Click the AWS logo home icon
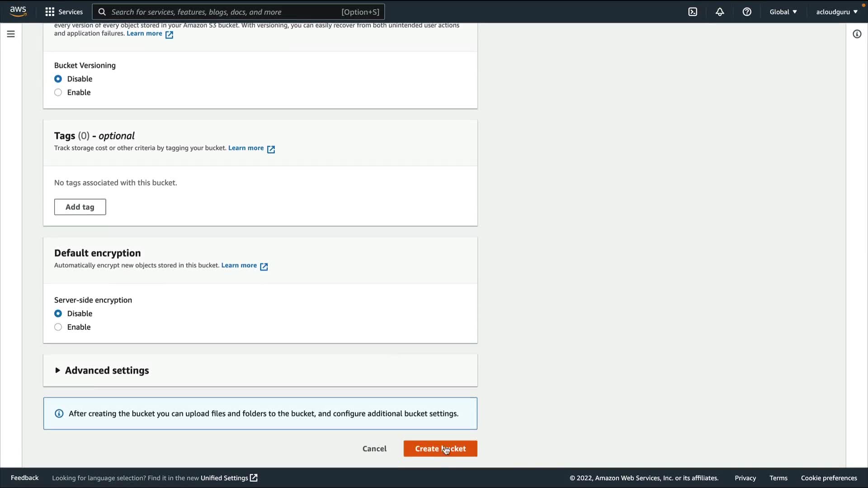Viewport: 868px width, 488px height. [18, 11]
